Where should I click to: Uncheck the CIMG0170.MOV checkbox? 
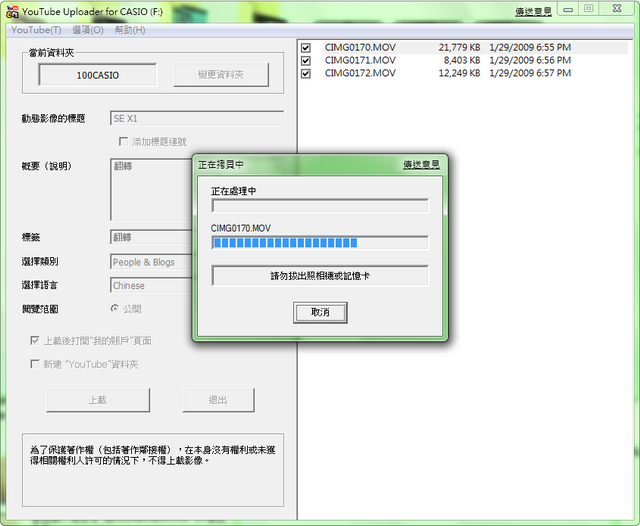[305, 48]
